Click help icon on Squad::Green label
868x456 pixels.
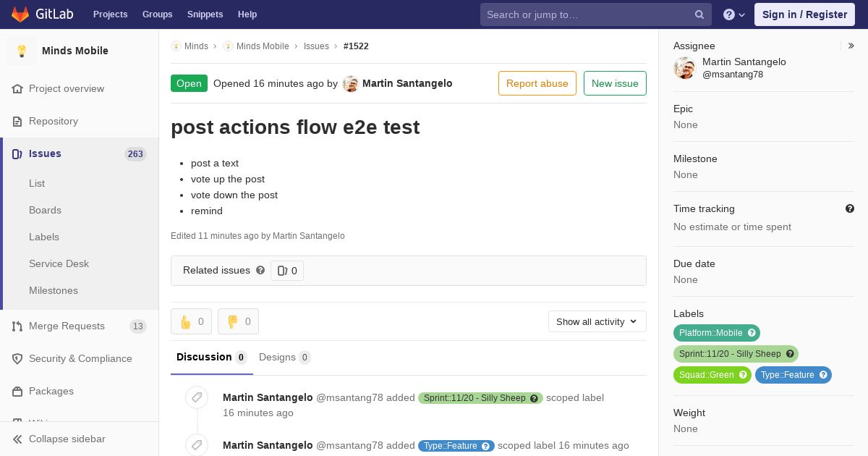[743, 375]
